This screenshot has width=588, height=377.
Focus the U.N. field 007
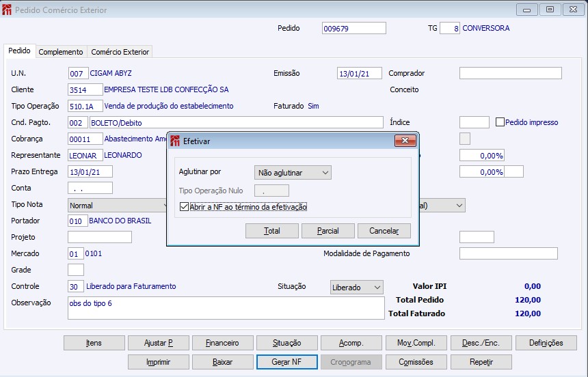coord(78,73)
